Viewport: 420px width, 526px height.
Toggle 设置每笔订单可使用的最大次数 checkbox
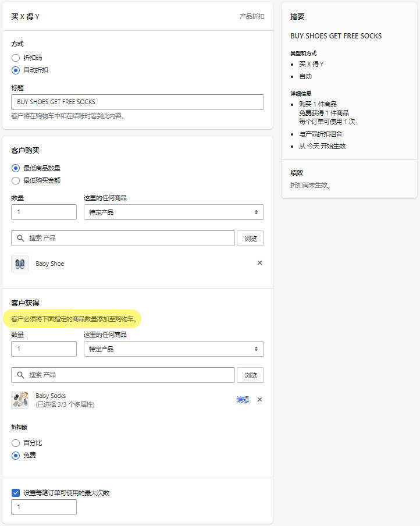(x=16, y=493)
